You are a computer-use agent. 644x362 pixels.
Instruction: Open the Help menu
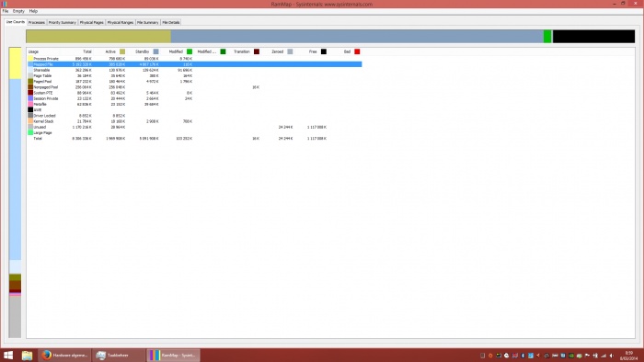[33, 11]
